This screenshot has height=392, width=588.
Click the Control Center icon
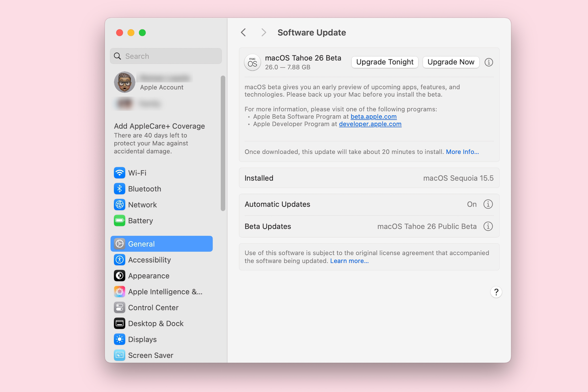(120, 307)
